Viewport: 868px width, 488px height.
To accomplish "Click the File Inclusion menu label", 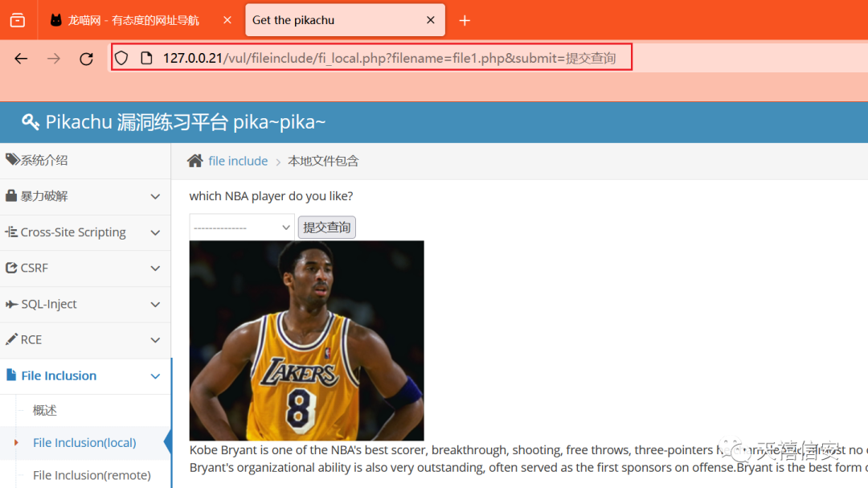I will [59, 375].
